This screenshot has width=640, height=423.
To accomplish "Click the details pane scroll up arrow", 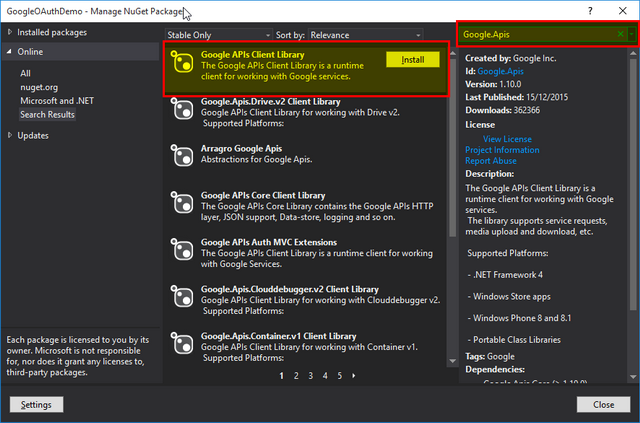I will coord(633,53).
